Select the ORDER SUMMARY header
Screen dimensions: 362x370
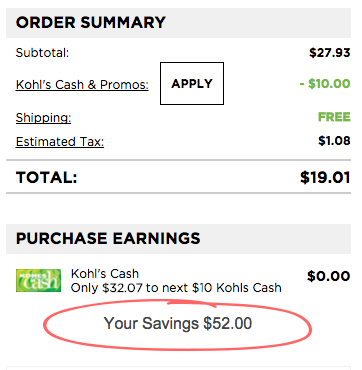click(91, 23)
